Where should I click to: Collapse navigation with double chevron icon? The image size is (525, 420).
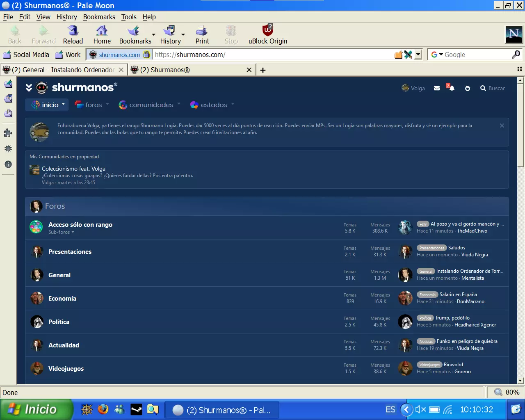point(29,88)
